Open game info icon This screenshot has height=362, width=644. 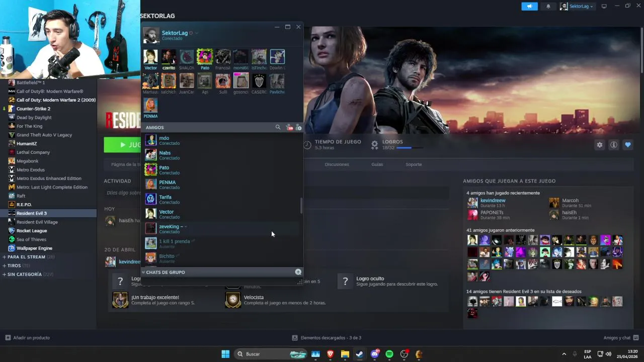click(614, 145)
